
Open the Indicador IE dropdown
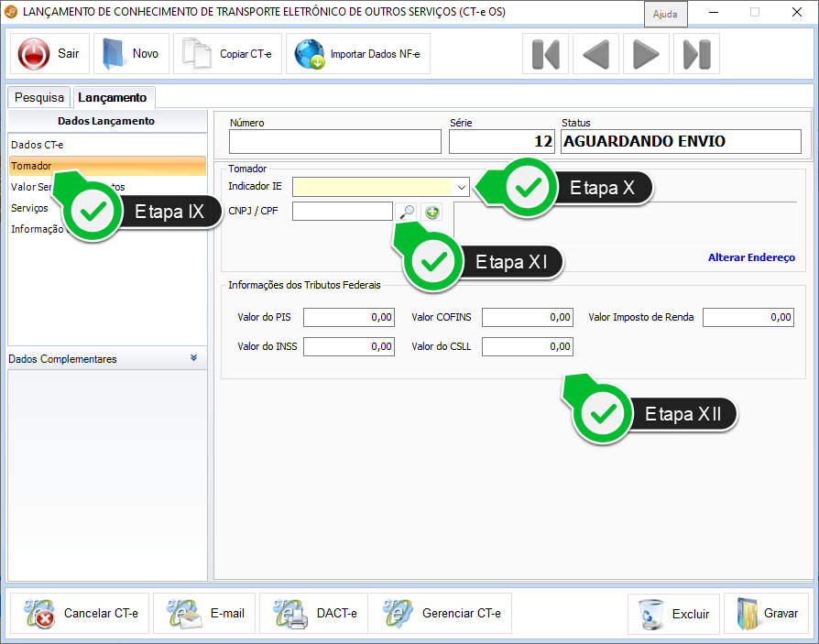[462, 187]
